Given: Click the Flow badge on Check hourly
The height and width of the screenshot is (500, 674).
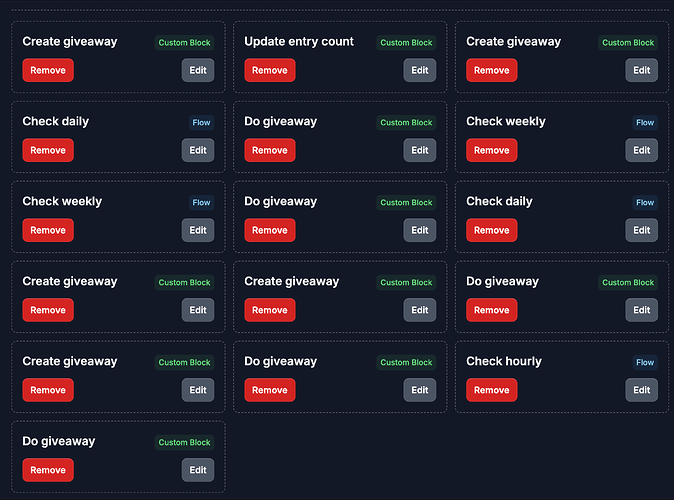Looking at the screenshot, I should pyautogui.click(x=645, y=363).
